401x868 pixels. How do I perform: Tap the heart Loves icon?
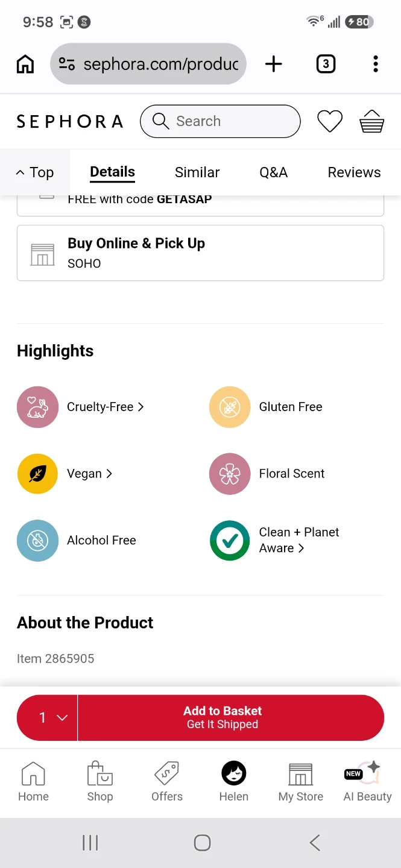pyautogui.click(x=330, y=121)
